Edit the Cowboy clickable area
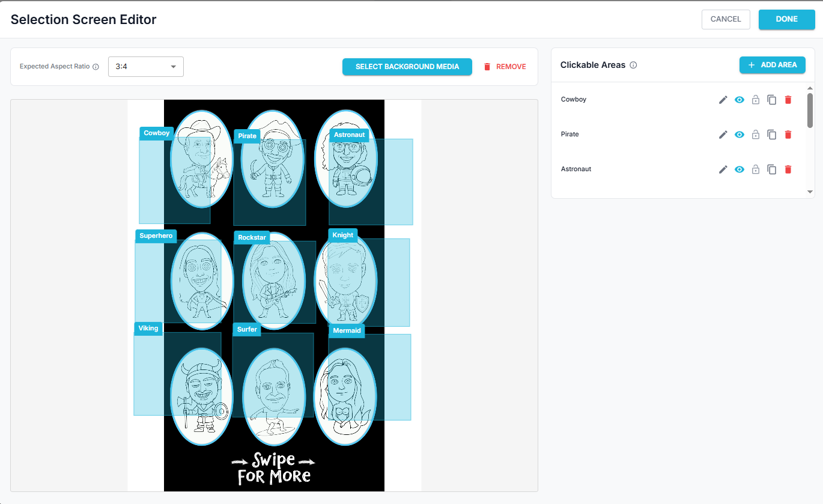The image size is (823, 504). 723,100
